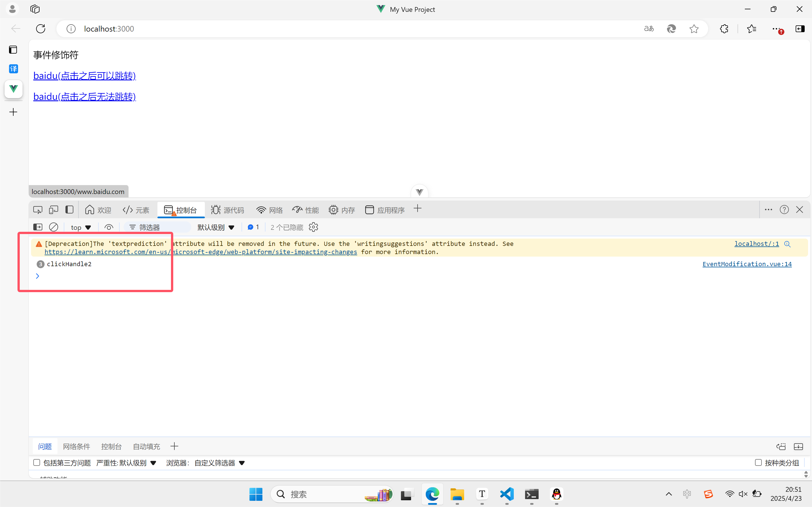The image size is (812, 507).
Task: Open Visual Studio Code from taskbar
Action: tap(506, 494)
